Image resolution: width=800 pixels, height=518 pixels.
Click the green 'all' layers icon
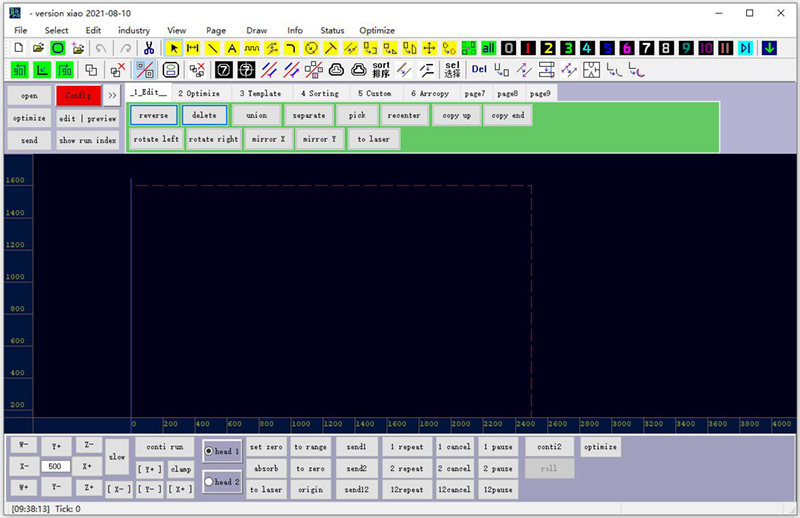(488, 48)
